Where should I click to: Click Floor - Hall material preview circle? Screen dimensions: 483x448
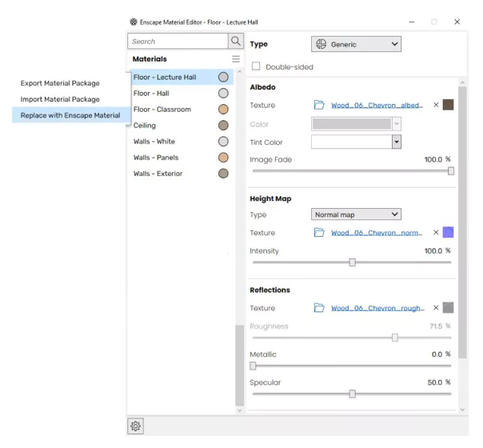223,93
